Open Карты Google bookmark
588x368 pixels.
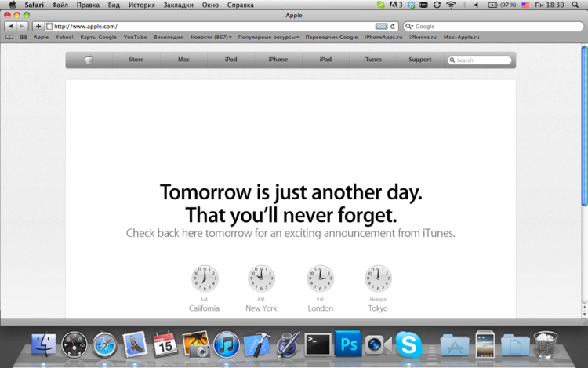pos(98,37)
